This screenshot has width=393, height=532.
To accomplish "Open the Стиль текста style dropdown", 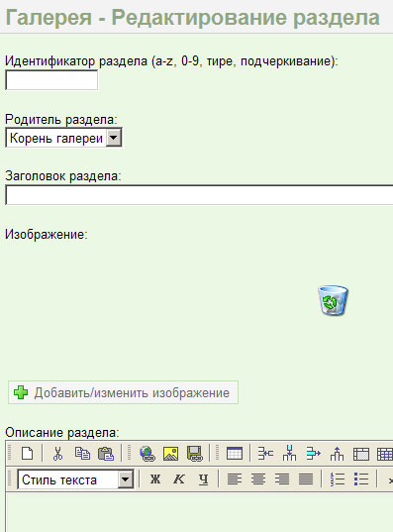I will coord(75,479).
